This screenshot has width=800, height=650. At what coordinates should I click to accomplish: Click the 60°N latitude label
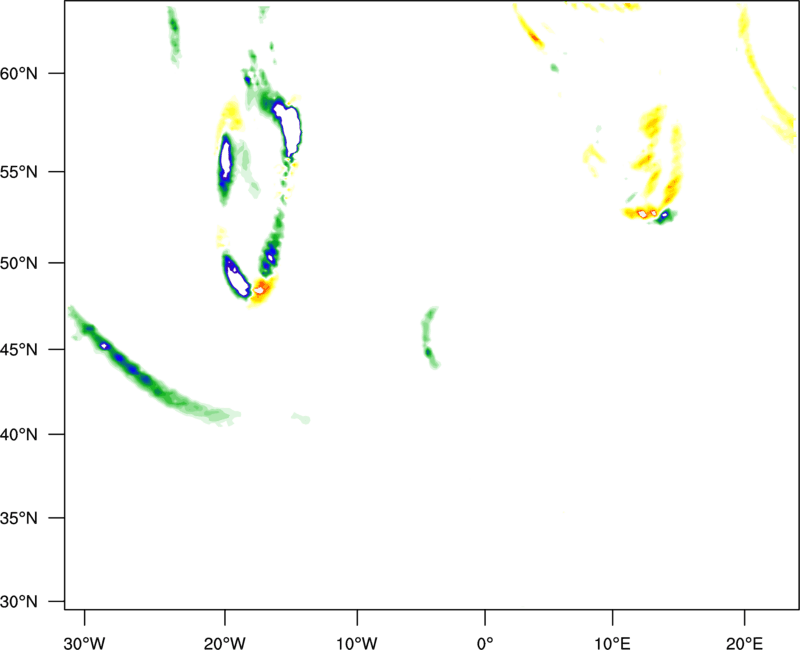tap(19, 74)
